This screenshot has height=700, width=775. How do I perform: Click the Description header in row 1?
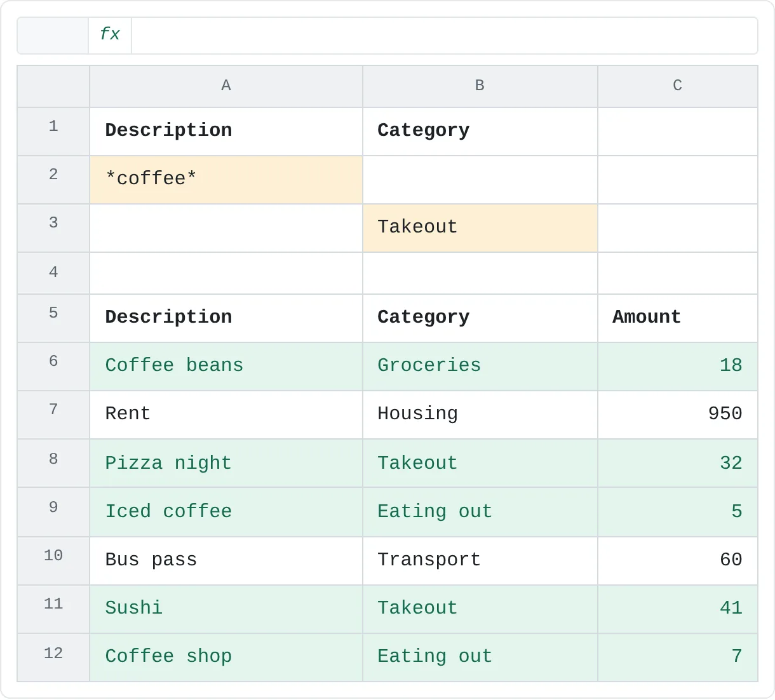point(226,131)
